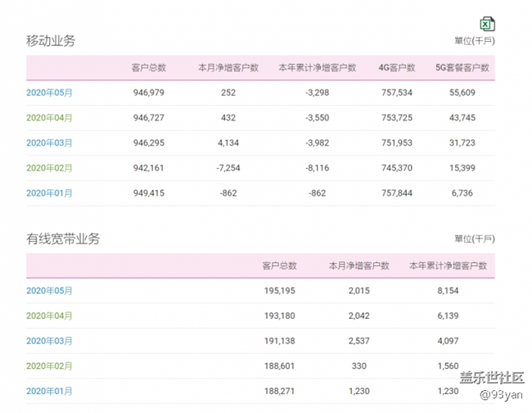Screen dimensions: 532x413
Task: Select 2020年03月 link under 有线宽带业务
Action: (x=49, y=341)
